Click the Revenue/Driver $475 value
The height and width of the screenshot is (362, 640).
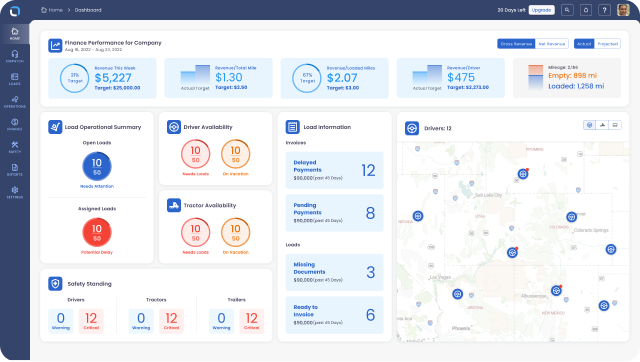tap(461, 77)
